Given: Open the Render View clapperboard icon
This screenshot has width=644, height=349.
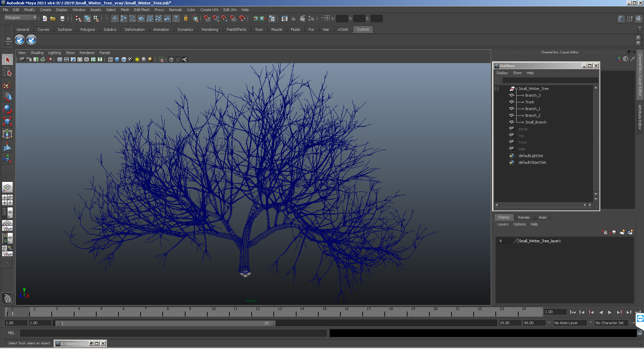Looking at the screenshot, I should point(284,19).
